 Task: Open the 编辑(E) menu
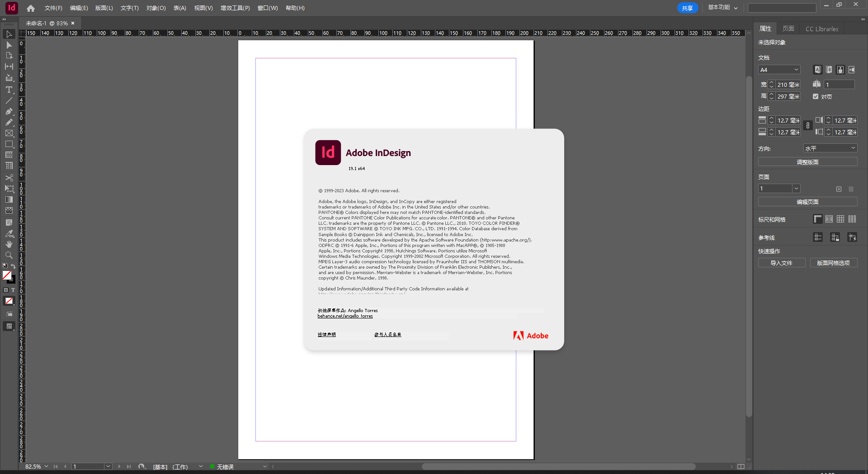(79, 8)
